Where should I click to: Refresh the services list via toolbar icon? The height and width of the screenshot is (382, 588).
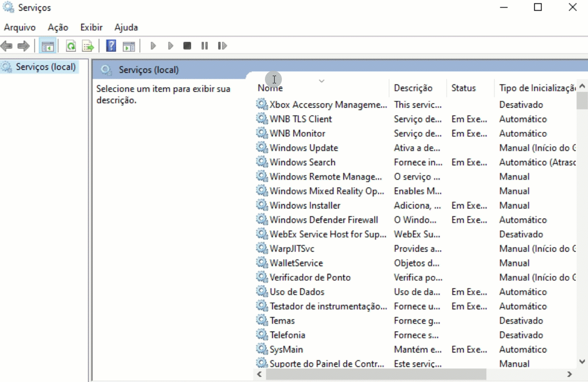pos(71,46)
